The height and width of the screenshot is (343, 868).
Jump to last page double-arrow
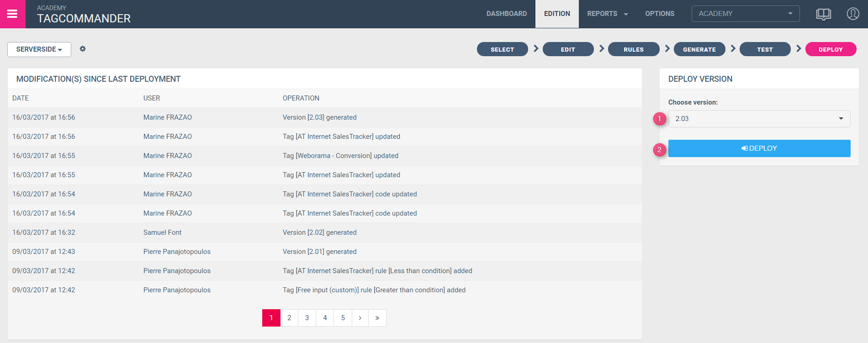[377, 318]
